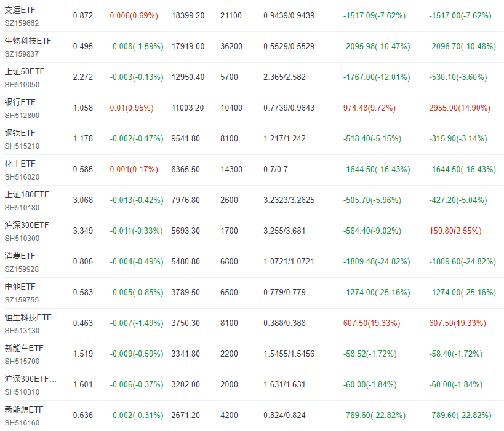The image size is (504, 431).
Task: Select 上证50ETF cost 2.365/2.582
Action: [284, 77]
